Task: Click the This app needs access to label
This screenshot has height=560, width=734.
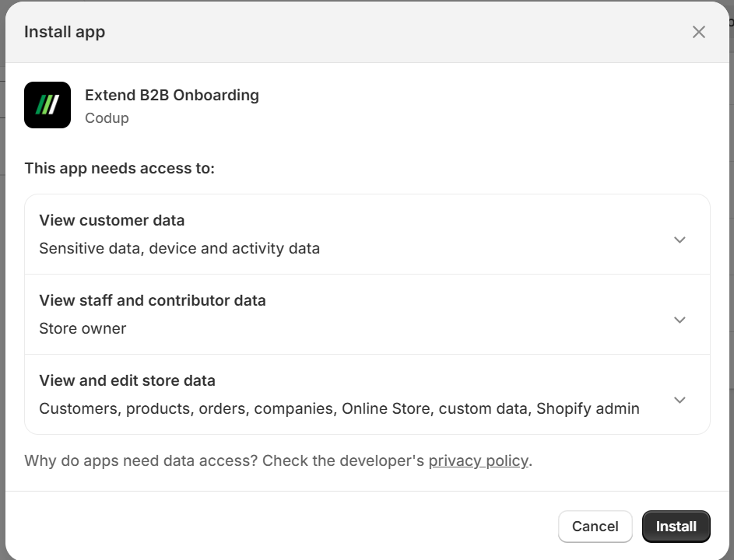Action: [x=119, y=168]
